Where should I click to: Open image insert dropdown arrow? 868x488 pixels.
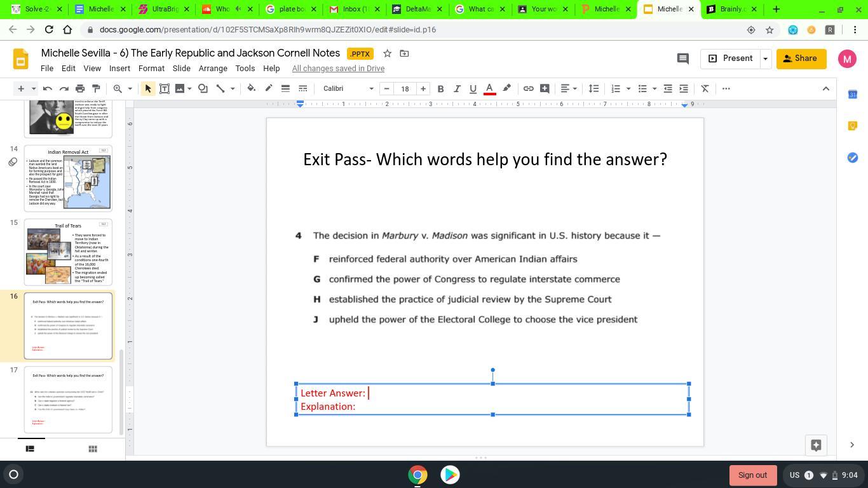[x=189, y=88]
